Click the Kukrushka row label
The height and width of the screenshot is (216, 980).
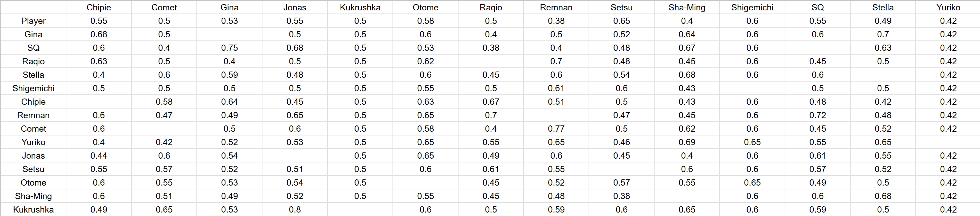[34, 209]
